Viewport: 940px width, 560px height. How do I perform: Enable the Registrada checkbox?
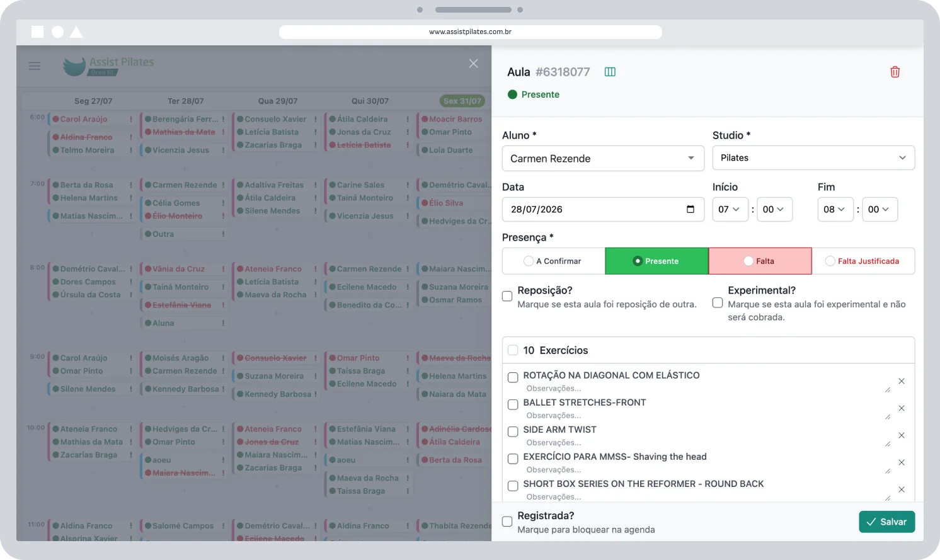tap(507, 521)
